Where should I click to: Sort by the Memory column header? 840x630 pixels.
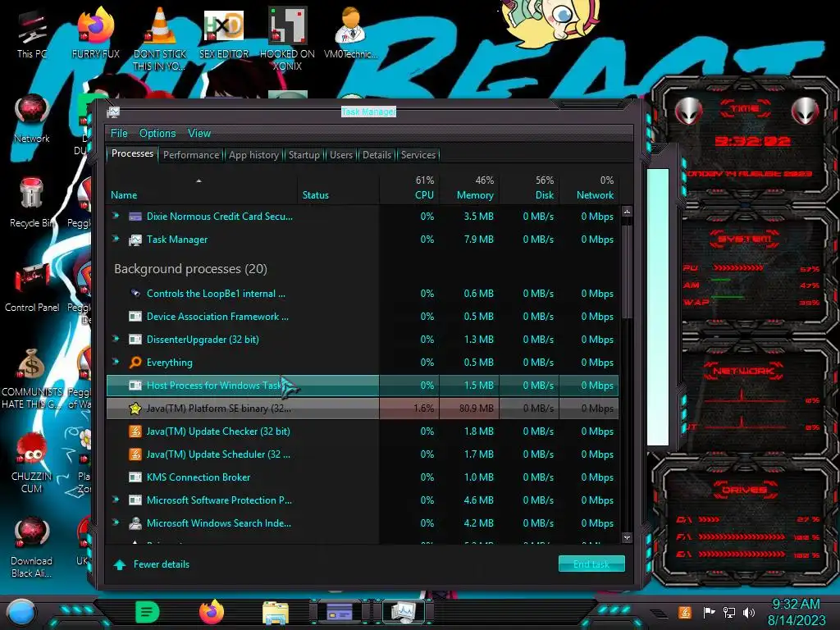coord(469,189)
